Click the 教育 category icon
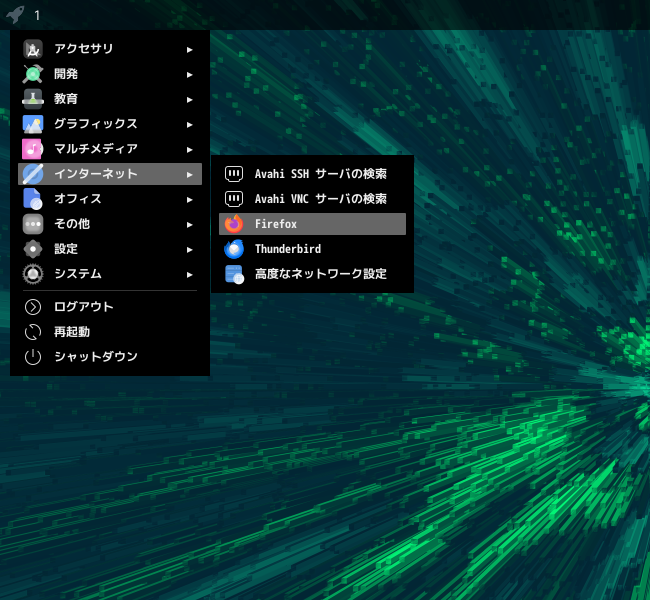Image resolution: width=650 pixels, height=600 pixels. point(33,99)
